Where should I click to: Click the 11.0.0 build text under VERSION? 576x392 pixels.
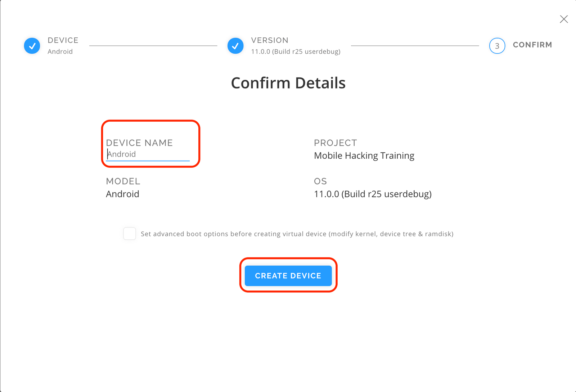[295, 51]
